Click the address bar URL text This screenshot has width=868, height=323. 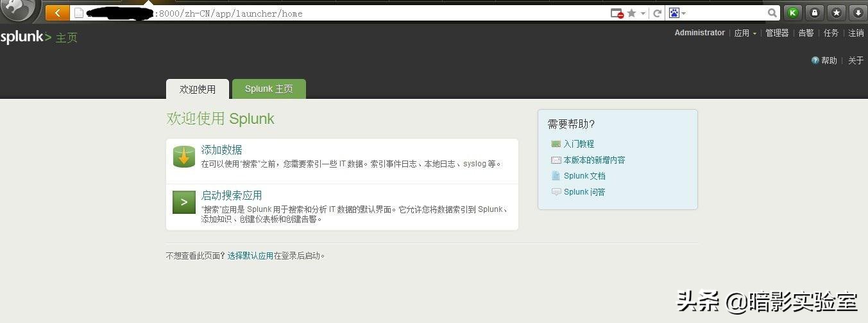pyautogui.click(x=229, y=13)
